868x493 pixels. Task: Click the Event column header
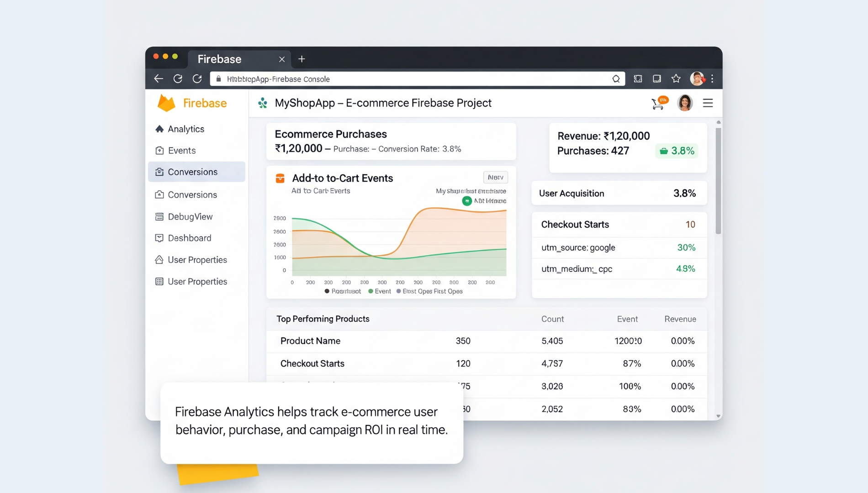click(x=627, y=319)
